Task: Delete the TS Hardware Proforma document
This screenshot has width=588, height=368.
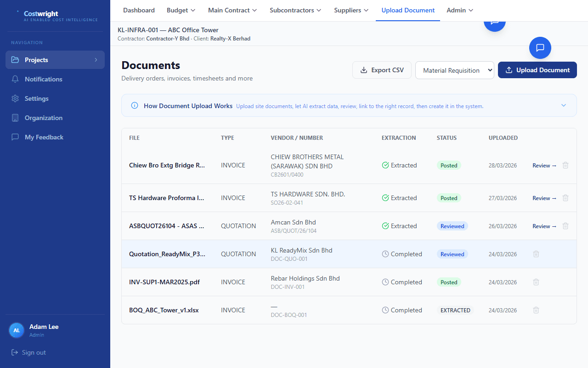Action: click(565, 198)
